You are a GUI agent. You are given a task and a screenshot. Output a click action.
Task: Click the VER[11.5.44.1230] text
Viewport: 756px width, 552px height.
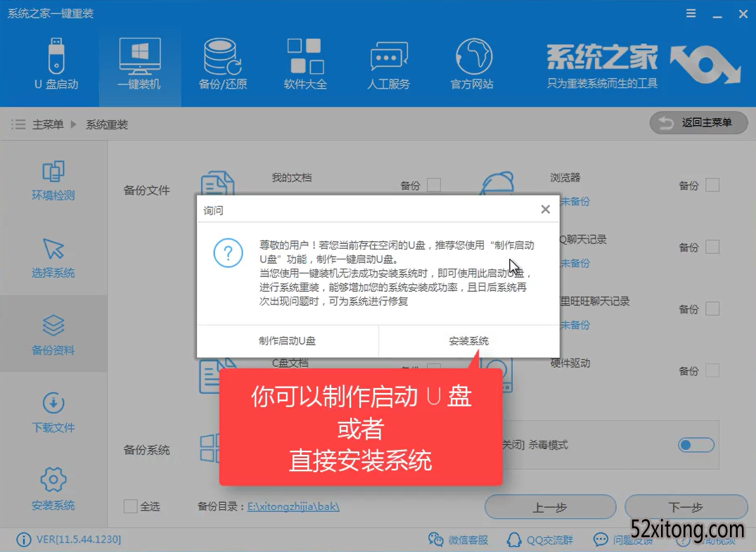pos(79,539)
